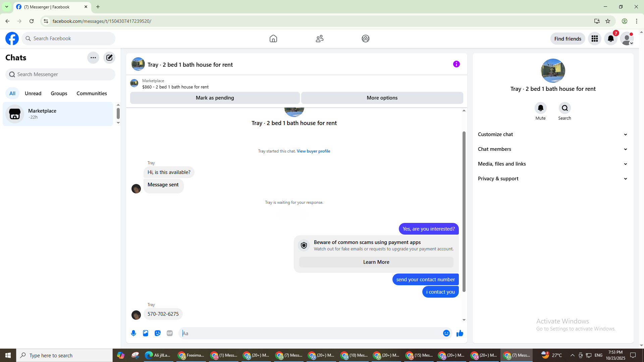Image resolution: width=644 pixels, height=362 pixels.
Task: Start a new message with compose icon
Action: [x=109, y=58]
